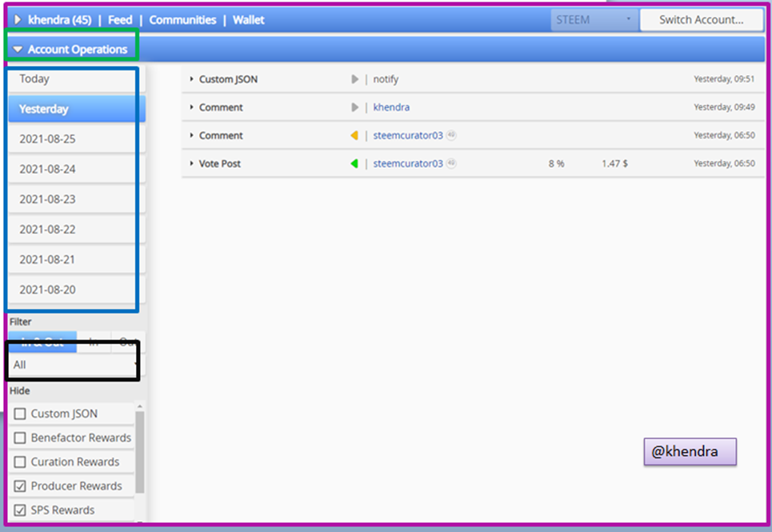Click the Switch Account button
Image resolution: width=772 pixels, height=532 pixels.
pos(701,20)
